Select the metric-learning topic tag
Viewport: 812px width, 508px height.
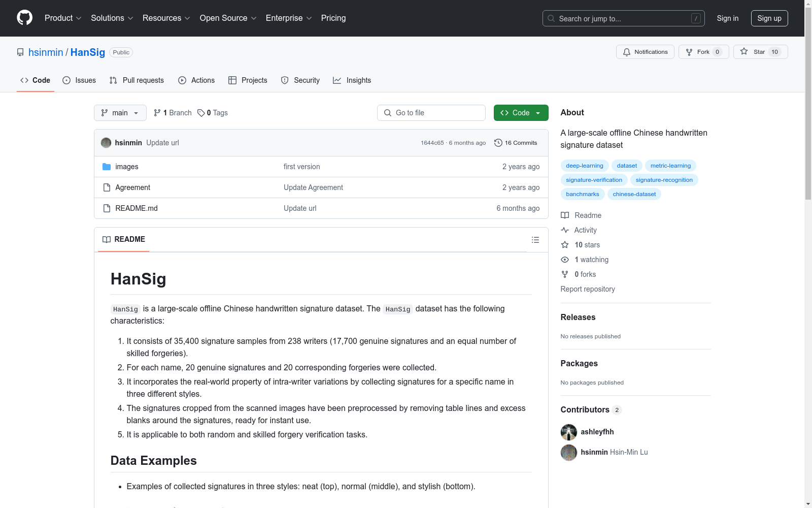click(x=670, y=166)
